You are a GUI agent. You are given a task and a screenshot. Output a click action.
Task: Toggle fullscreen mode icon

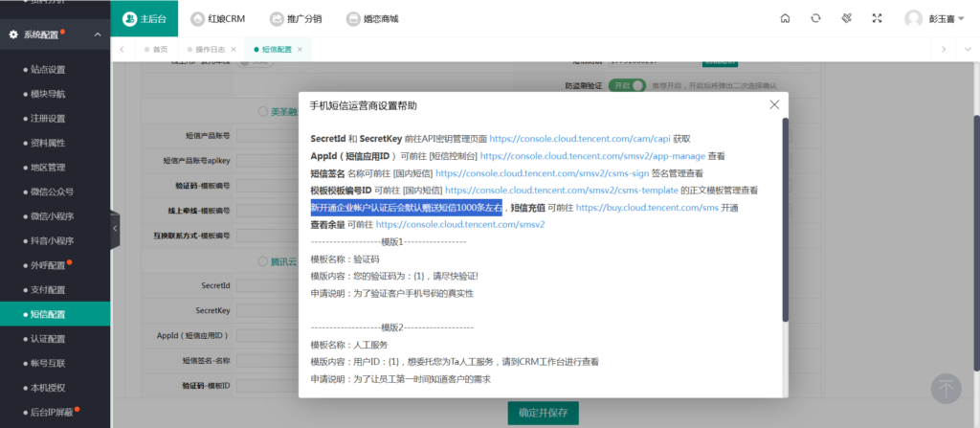click(x=877, y=19)
